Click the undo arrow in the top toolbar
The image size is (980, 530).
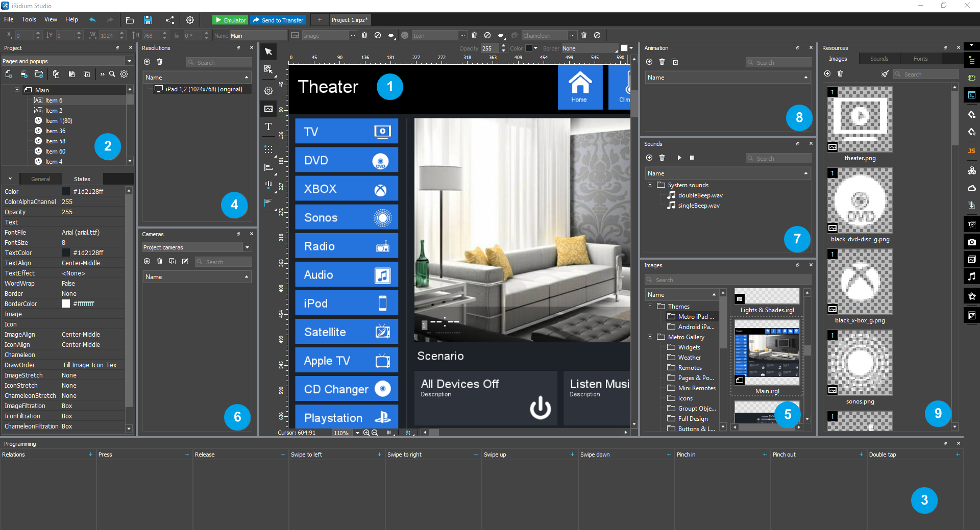pos(92,20)
